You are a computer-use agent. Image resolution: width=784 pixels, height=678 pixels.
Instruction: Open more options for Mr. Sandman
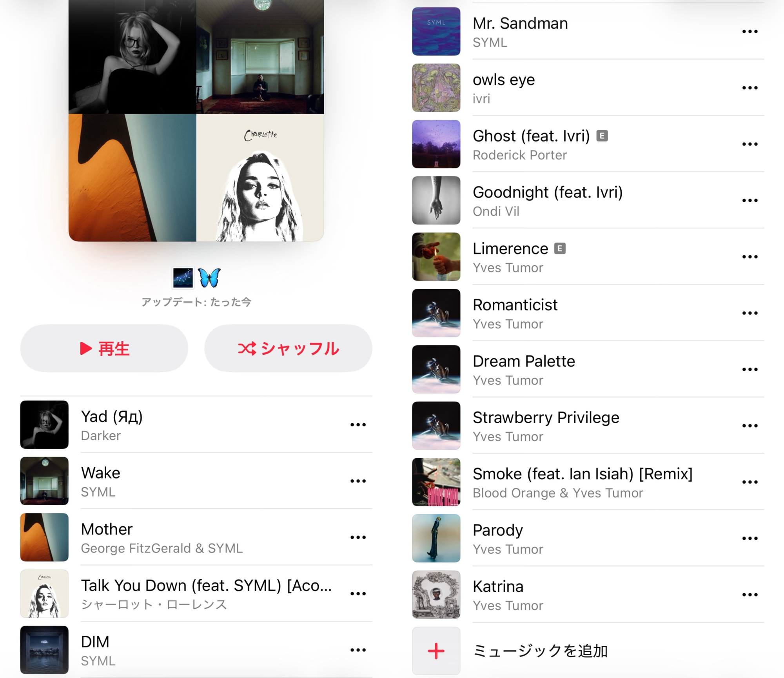pyautogui.click(x=750, y=32)
